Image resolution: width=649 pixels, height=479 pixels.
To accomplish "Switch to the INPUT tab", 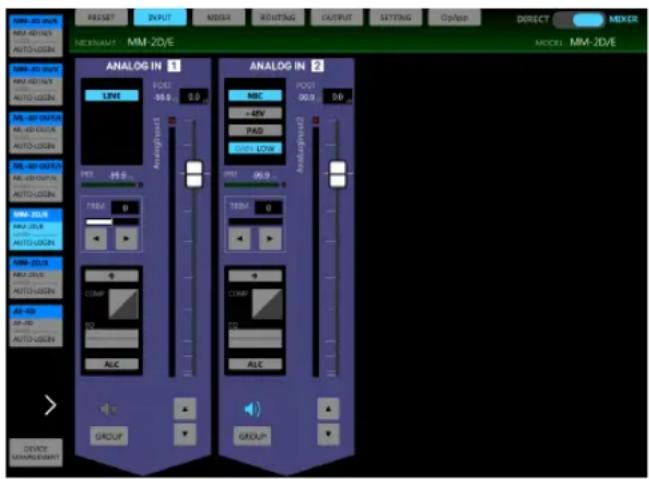I will (x=160, y=17).
